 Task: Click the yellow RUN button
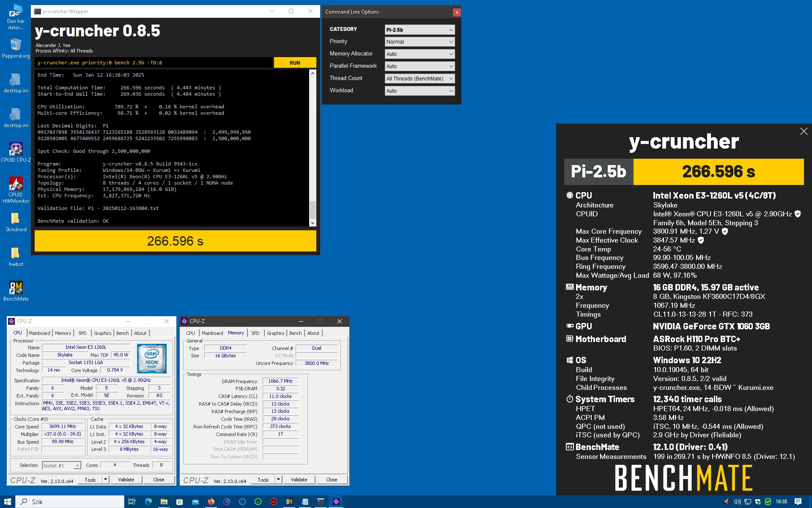coord(295,63)
